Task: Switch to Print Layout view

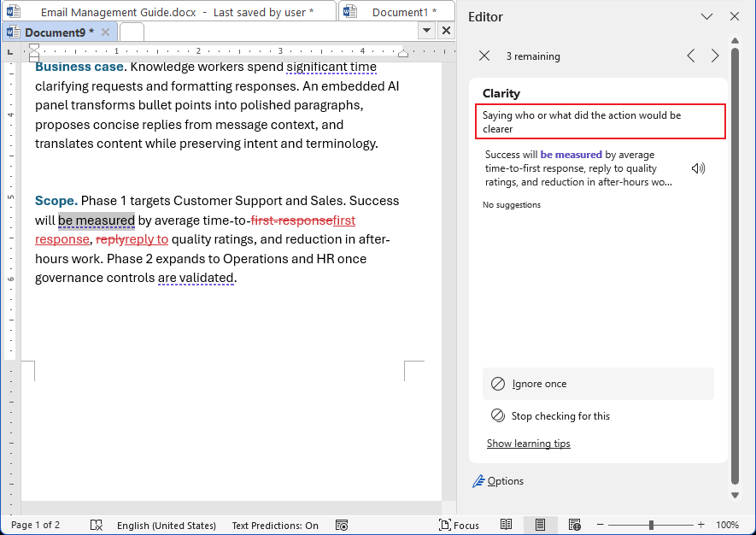Action: coord(541,525)
